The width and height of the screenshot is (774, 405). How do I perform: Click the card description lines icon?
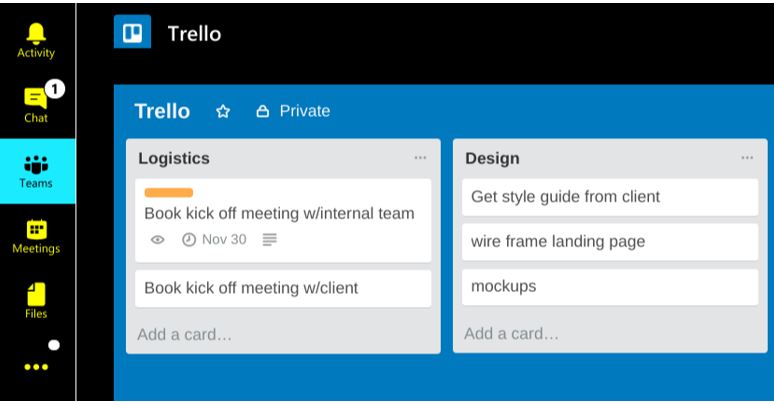269,240
